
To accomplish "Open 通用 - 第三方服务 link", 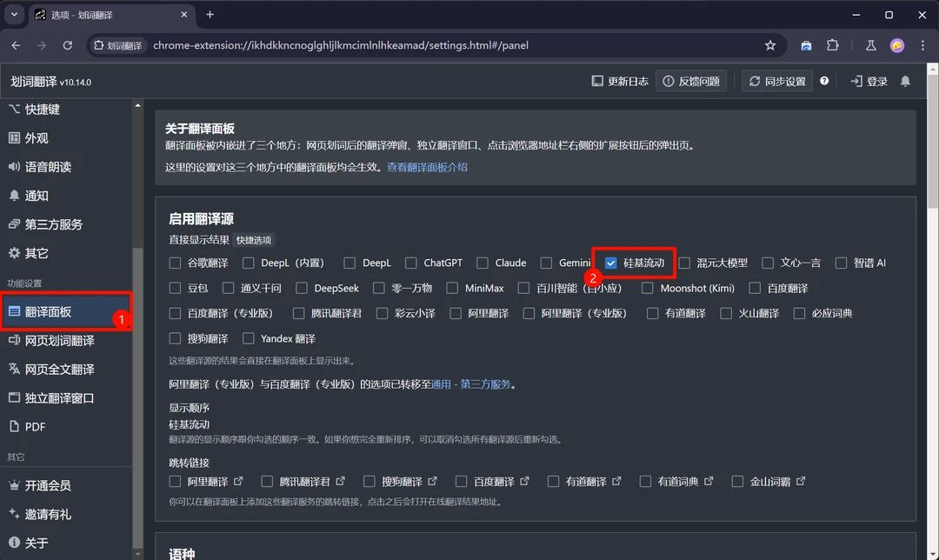I will (470, 384).
